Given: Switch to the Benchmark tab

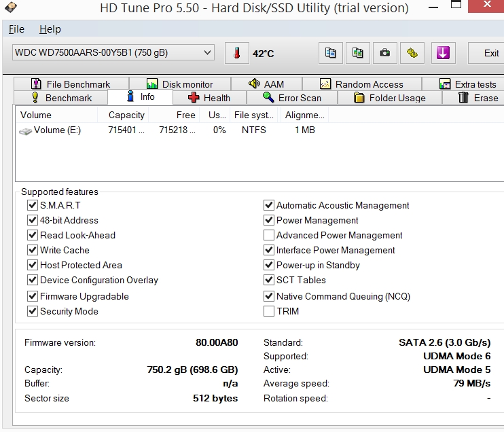Looking at the screenshot, I should pyautogui.click(x=60, y=98).
